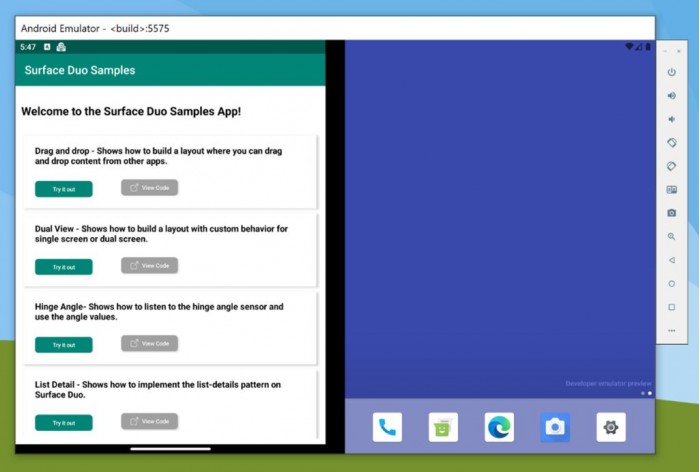The width and height of the screenshot is (700, 472).
Task: Try out the List Detail sample
Action: click(64, 423)
